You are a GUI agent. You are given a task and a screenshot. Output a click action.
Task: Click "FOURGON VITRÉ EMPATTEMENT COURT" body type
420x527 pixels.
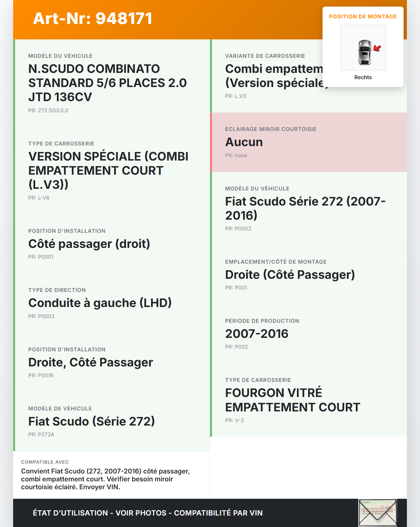coord(292,400)
